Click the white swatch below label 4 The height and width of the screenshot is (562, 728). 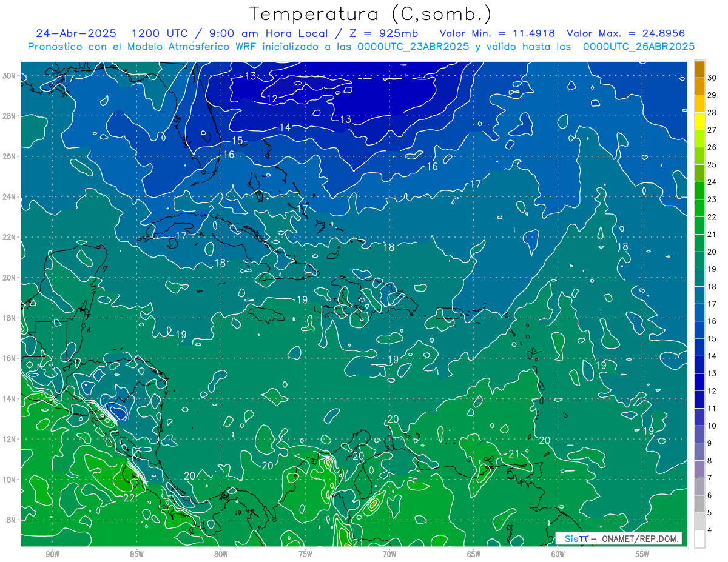700,539
